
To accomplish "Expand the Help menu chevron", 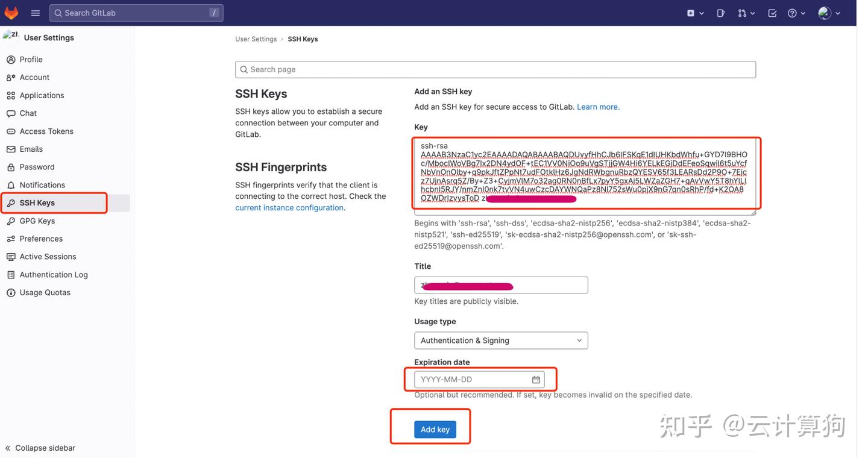I will pyautogui.click(x=802, y=13).
